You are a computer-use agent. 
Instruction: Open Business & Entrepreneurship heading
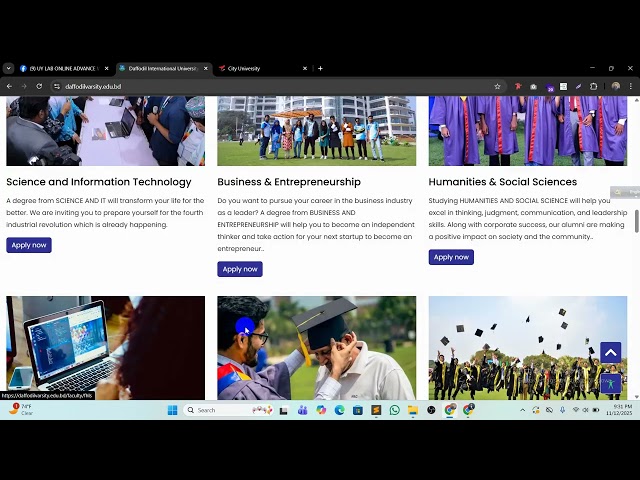289,182
